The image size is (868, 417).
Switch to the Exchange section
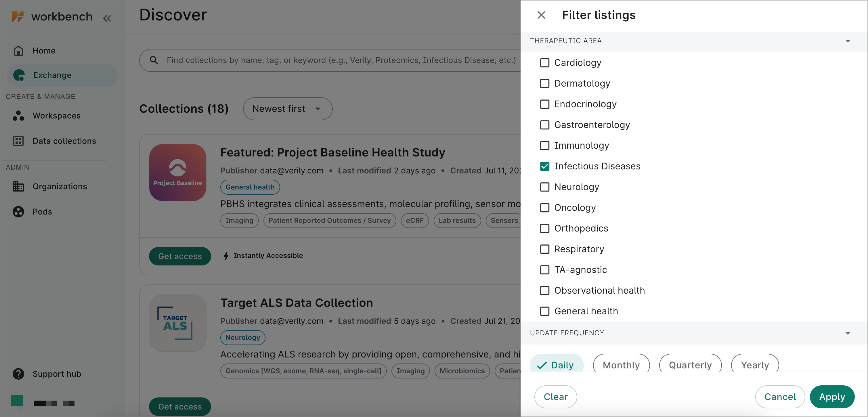pyautogui.click(x=52, y=75)
